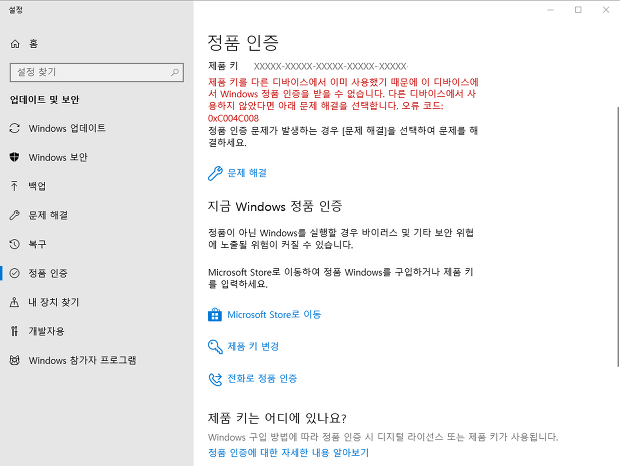Click the Windows 보안 shield icon
The image size is (620, 466).
tap(15, 157)
